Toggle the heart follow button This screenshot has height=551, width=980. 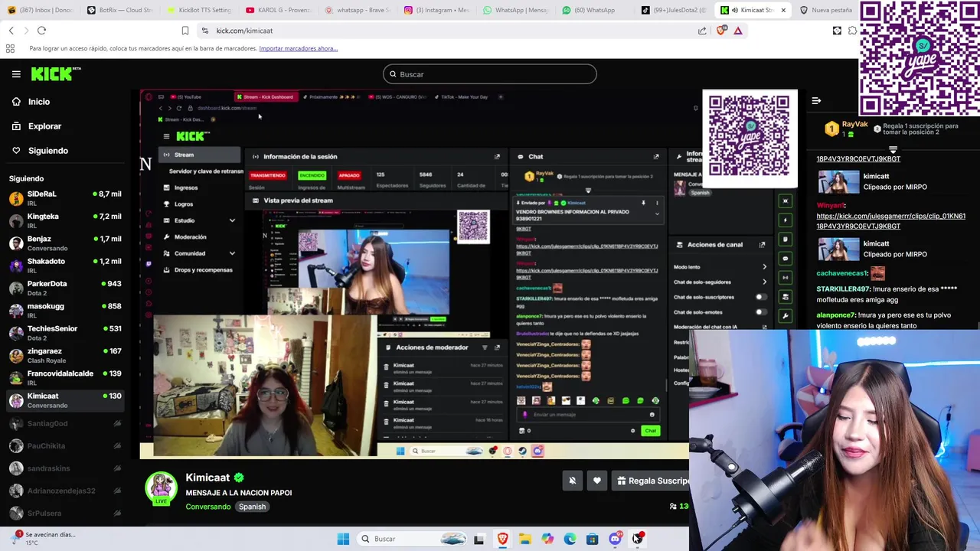(597, 481)
